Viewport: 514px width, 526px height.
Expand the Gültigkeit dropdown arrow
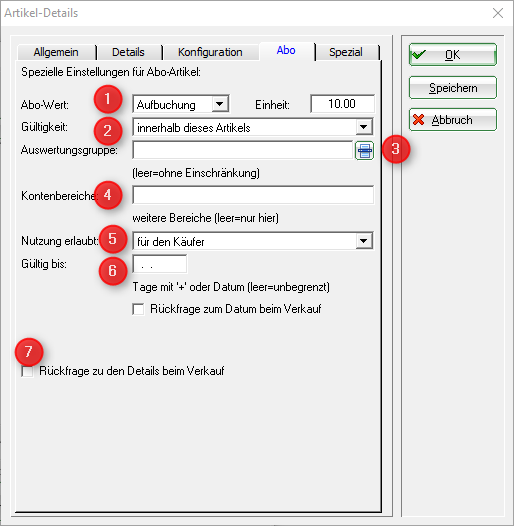[x=363, y=127]
